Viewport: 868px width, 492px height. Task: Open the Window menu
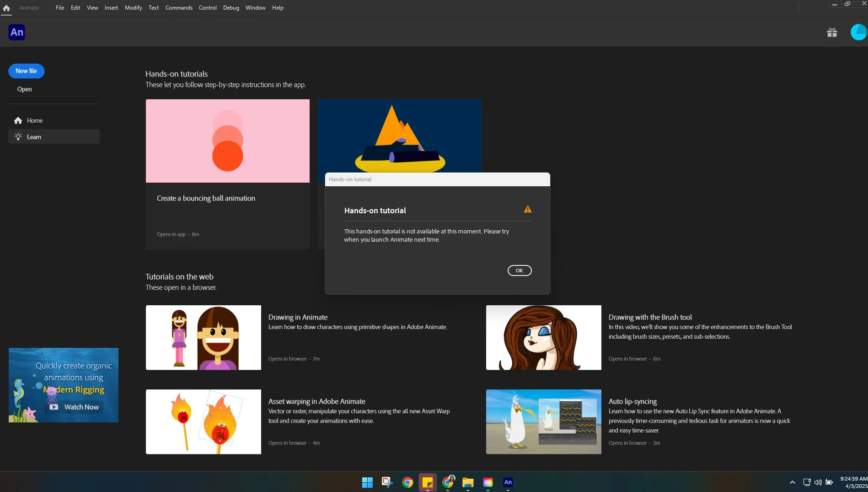[255, 8]
